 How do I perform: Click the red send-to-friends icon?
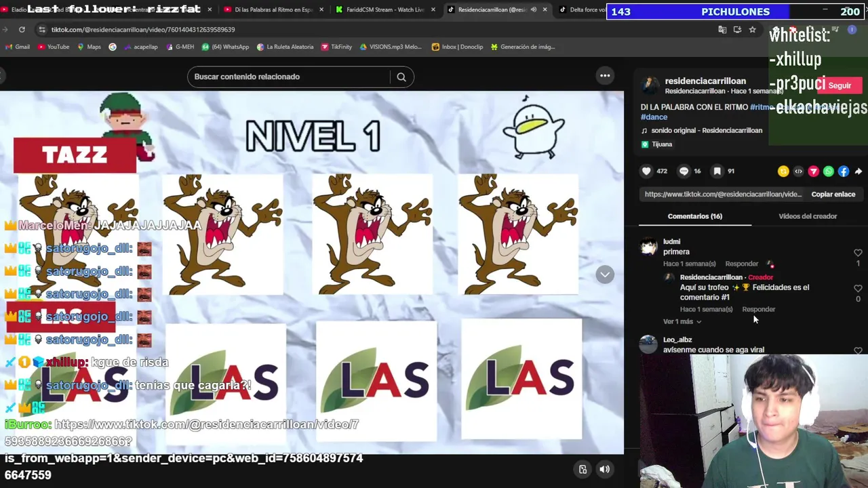pos(813,171)
